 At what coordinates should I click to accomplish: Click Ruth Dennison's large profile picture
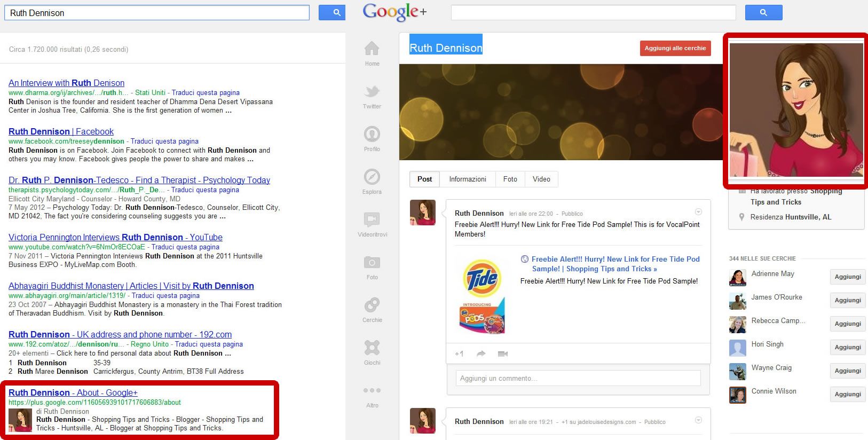796,110
